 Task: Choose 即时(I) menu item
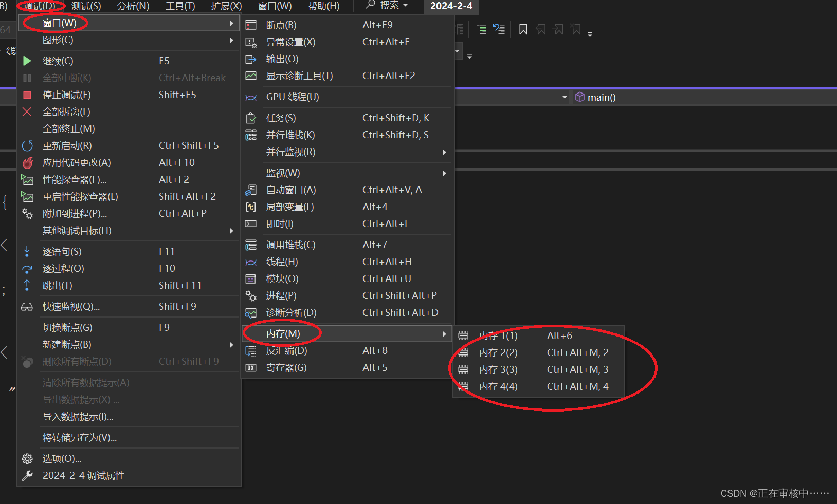coord(347,224)
